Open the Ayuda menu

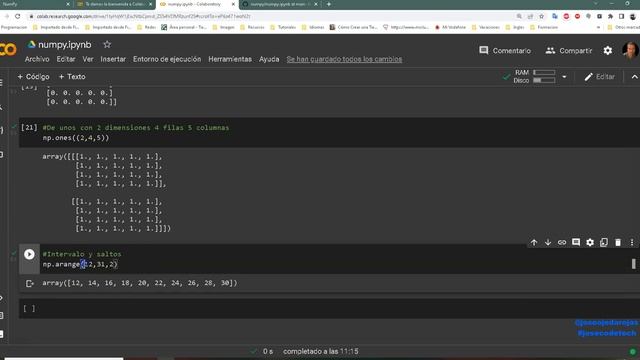tap(269, 59)
